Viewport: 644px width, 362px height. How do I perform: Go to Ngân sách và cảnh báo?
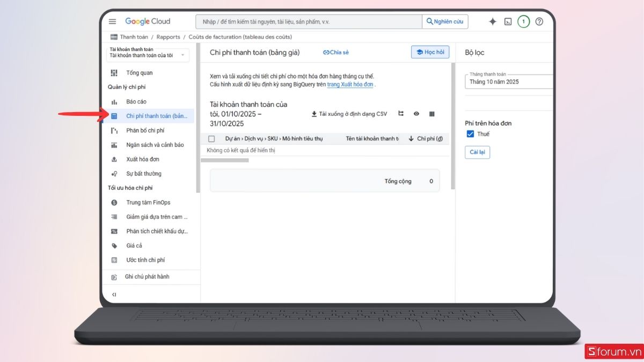(x=155, y=145)
